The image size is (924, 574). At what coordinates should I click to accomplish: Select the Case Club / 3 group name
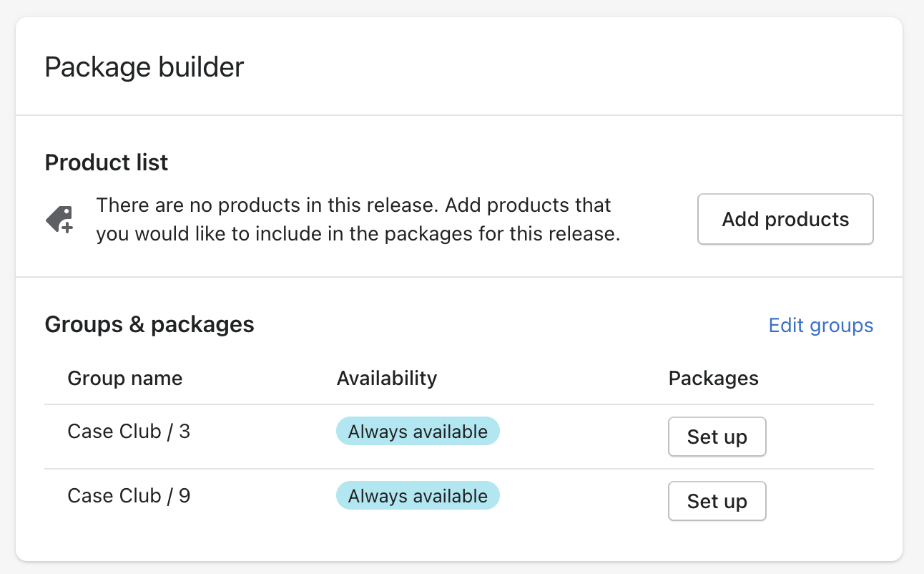129,432
